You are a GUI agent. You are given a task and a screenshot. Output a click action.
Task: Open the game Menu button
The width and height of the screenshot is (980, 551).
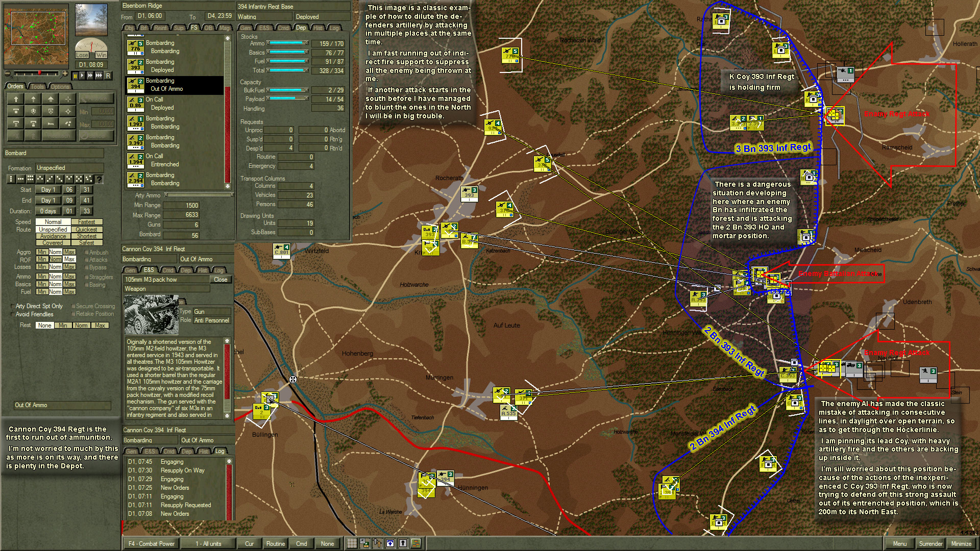coord(899,544)
